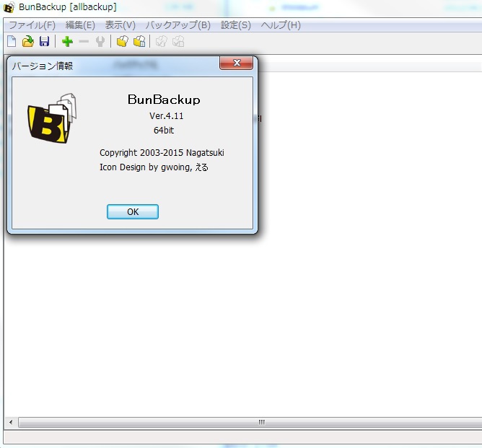Click the Ver.4.11 version text
The height and width of the screenshot is (448, 482).
click(166, 116)
